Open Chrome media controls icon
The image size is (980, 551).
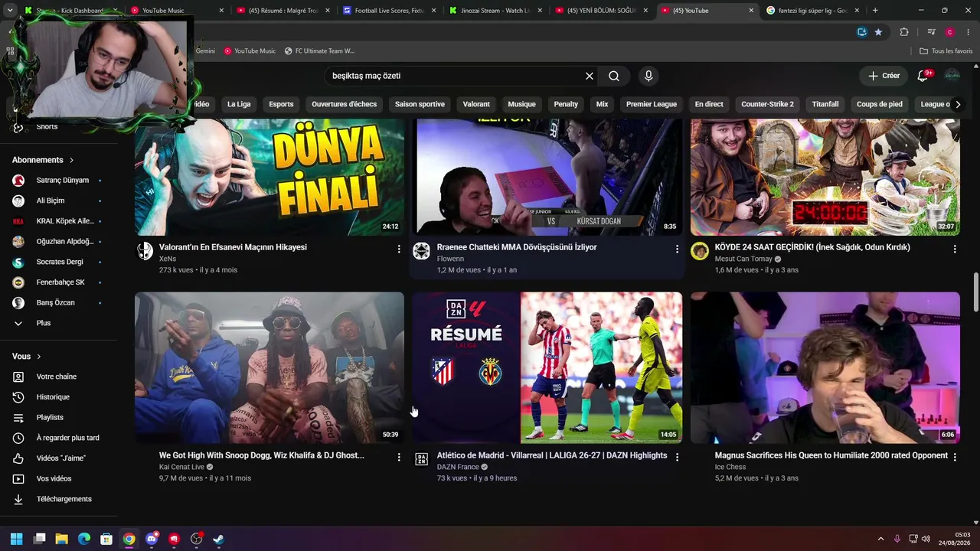pos(931,32)
